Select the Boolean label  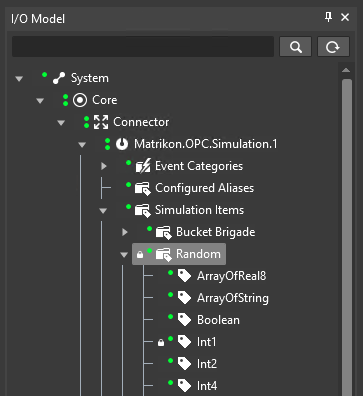coord(218,320)
